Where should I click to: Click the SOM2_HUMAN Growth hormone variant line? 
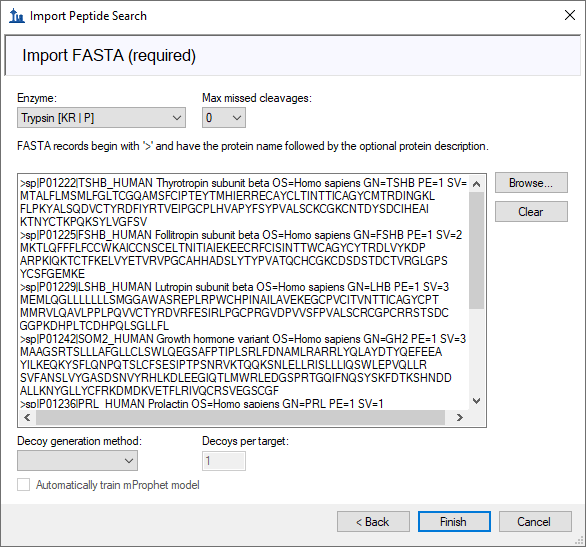click(243, 339)
